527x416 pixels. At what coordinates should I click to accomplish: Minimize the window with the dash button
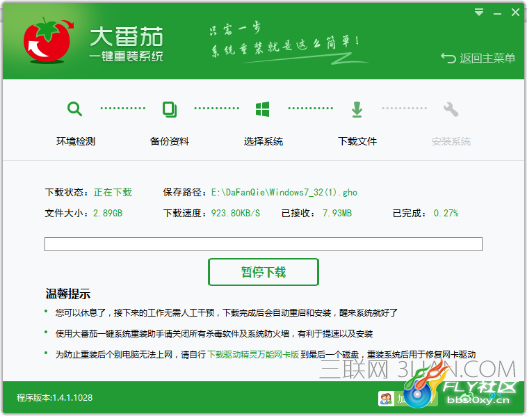pos(497,13)
